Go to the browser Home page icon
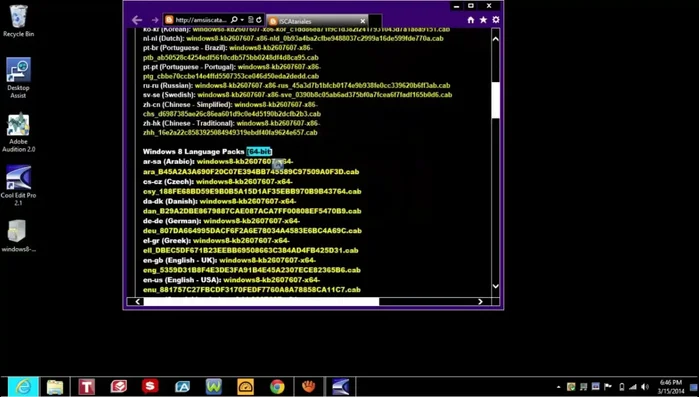Image resolution: width=699 pixels, height=397 pixels. tap(471, 20)
